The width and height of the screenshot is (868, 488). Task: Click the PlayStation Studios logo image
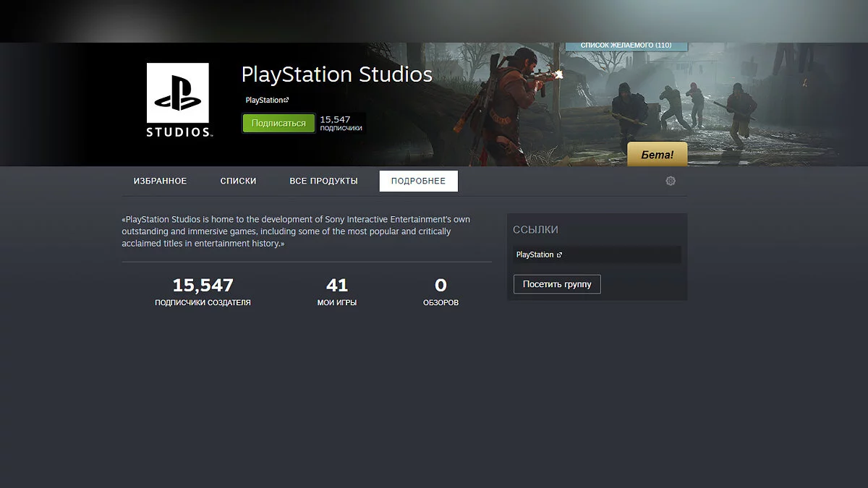pyautogui.click(x=178, y=100)
